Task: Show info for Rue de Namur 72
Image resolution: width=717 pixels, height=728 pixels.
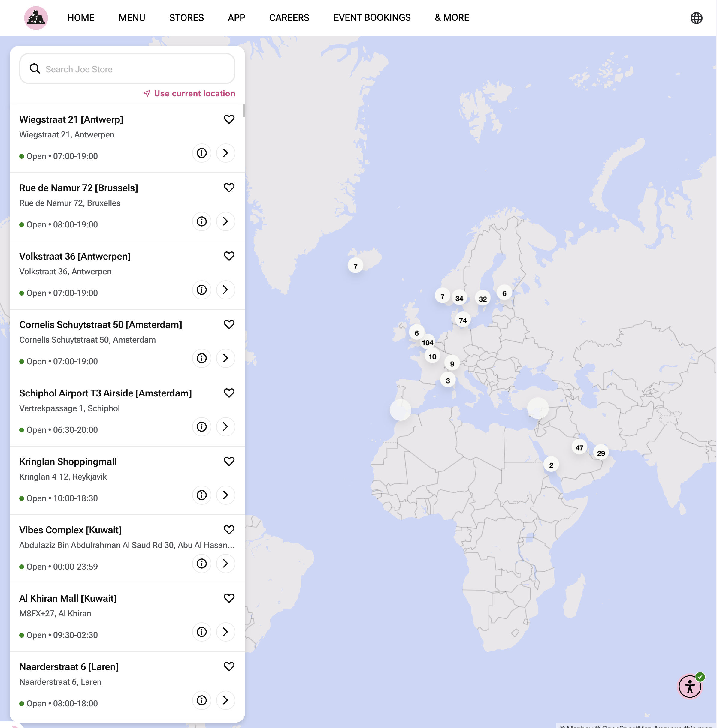Action: pyautogui.click(x=202, y=221)
